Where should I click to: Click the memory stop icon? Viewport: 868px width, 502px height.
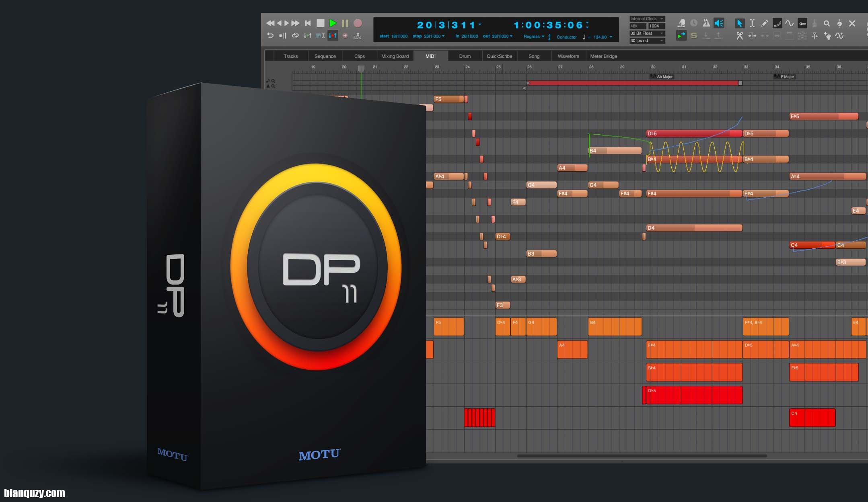(283, 36)
